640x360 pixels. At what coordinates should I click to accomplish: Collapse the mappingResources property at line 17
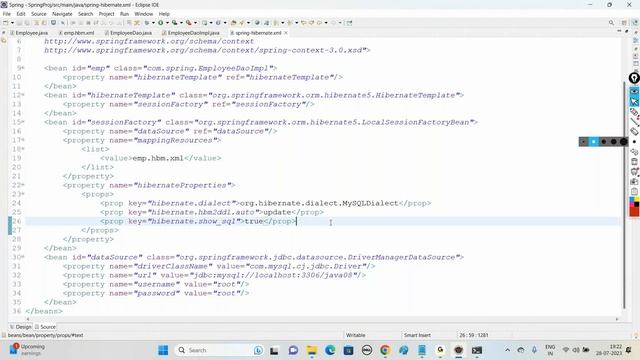point(23,140)
